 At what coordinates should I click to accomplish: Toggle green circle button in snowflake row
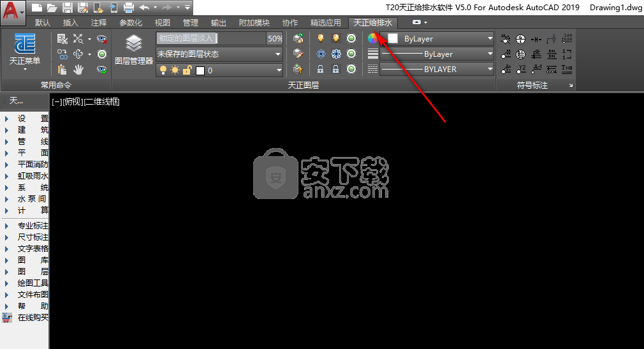(351, 54)
